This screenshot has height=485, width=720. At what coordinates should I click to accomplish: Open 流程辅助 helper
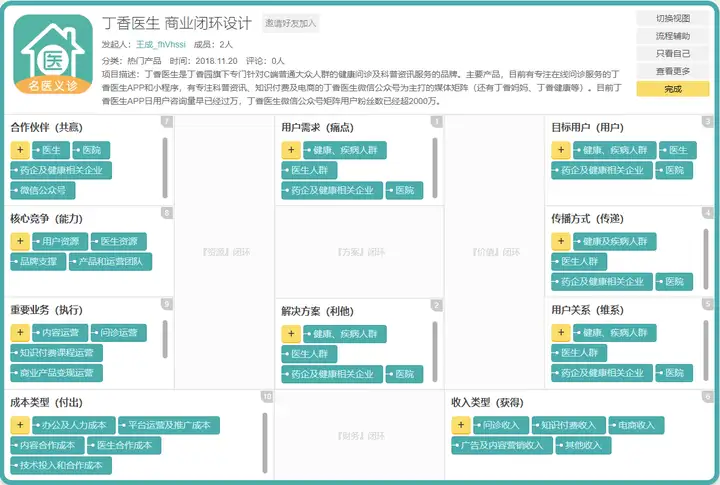click(x=673, y=36)
